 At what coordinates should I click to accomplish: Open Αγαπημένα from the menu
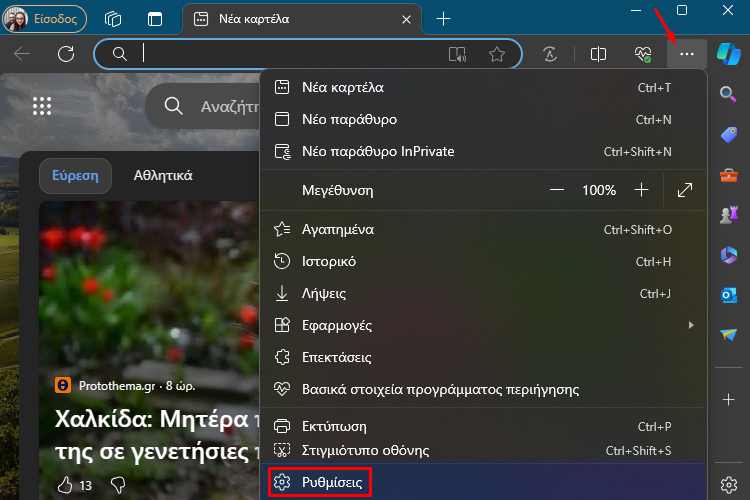pos(483,230)
